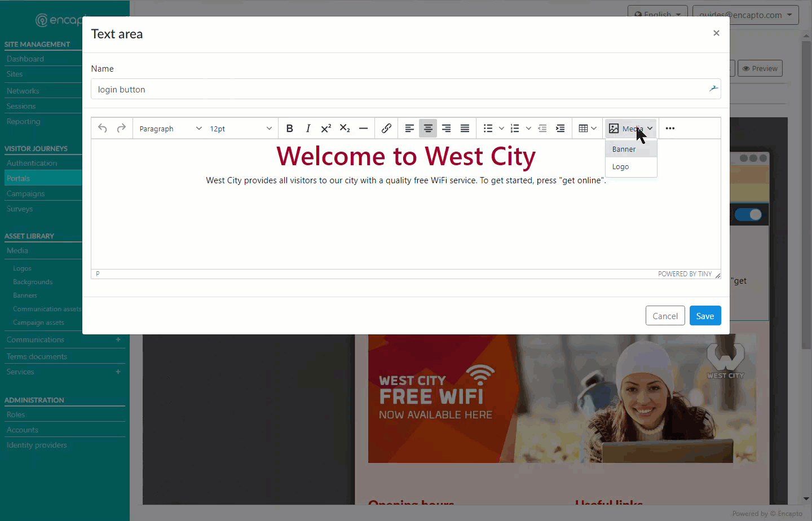
Task: Click the P element path in status bar
Action: coord(98,273)
